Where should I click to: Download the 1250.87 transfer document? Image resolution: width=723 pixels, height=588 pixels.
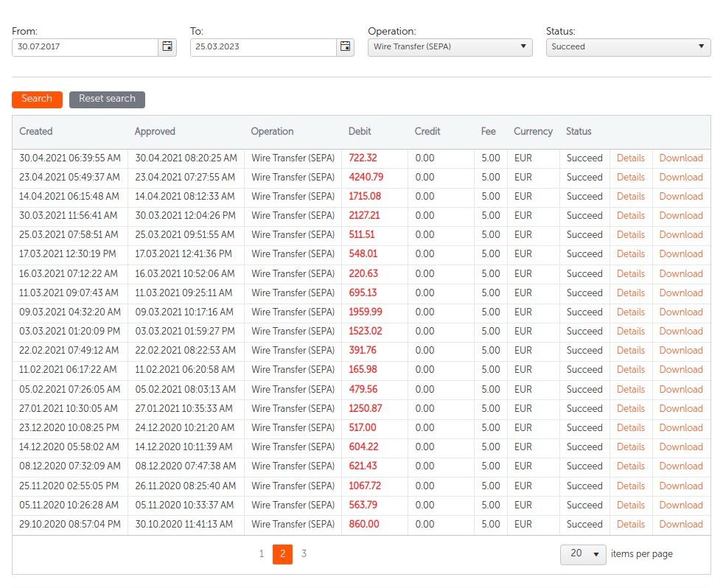[680, 408]
